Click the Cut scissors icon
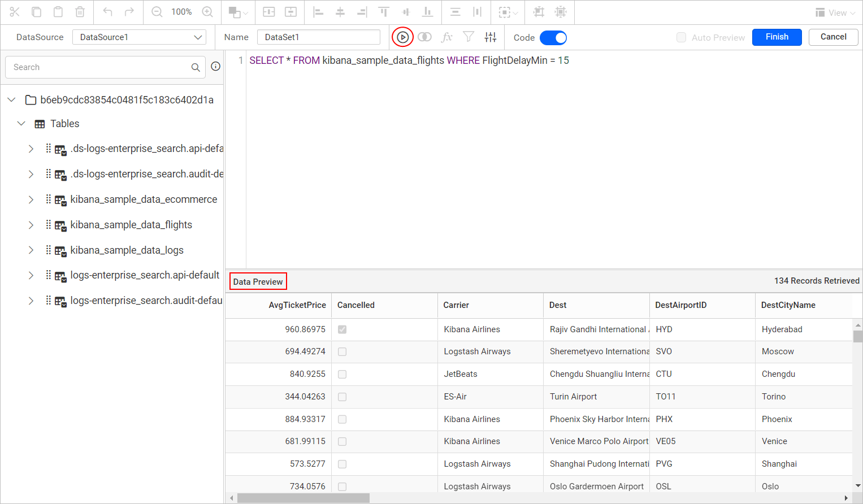The height and width of the screenshot is (504, 863). click(x=15, y=12)
